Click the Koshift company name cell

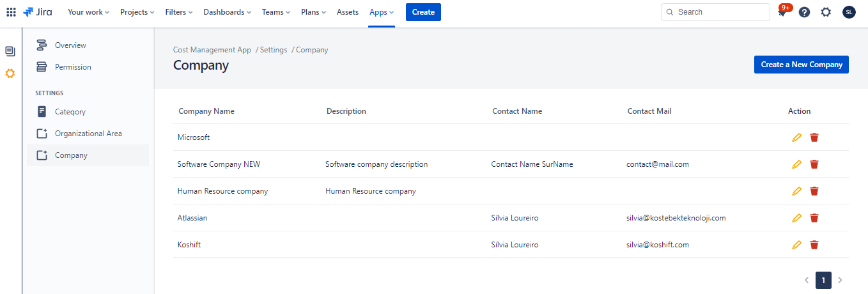(189, 245)
